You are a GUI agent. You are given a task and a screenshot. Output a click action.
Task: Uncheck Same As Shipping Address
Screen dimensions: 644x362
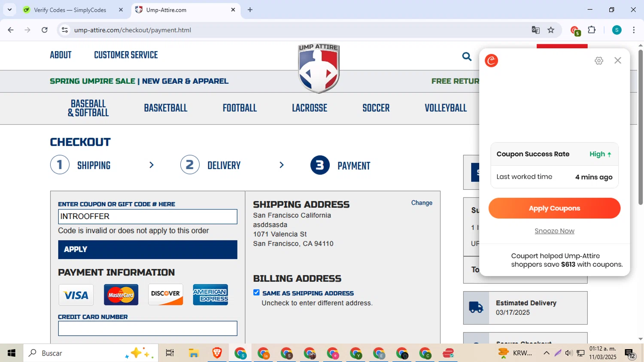click(256, 292)
